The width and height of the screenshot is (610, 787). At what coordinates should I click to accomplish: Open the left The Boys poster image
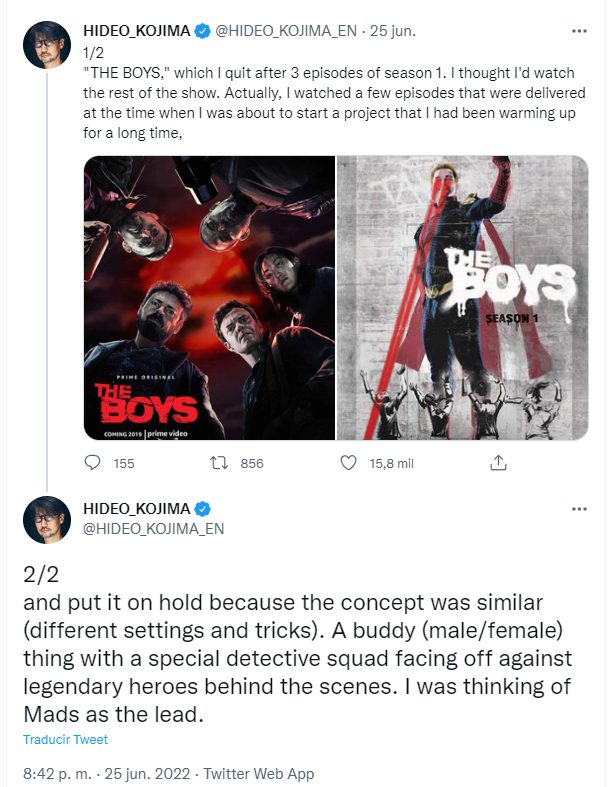[209, 297]
